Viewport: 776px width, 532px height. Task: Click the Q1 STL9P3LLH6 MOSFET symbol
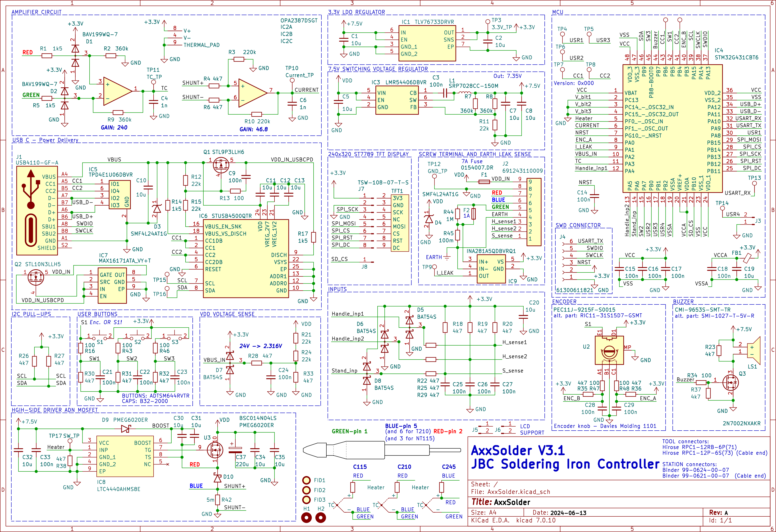click(221, 165)
